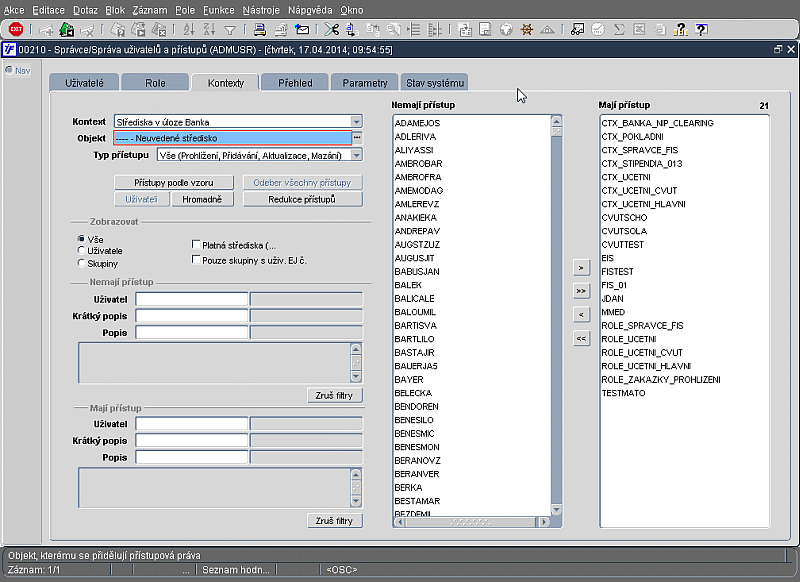Click the Redukce přístupů button
This screenshot has height=582, width=800.
coord(302,199)
